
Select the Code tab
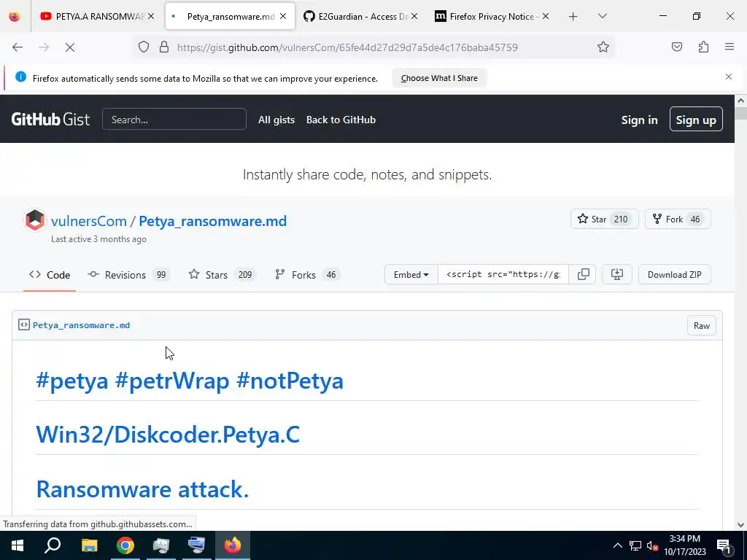pos(50,275)
